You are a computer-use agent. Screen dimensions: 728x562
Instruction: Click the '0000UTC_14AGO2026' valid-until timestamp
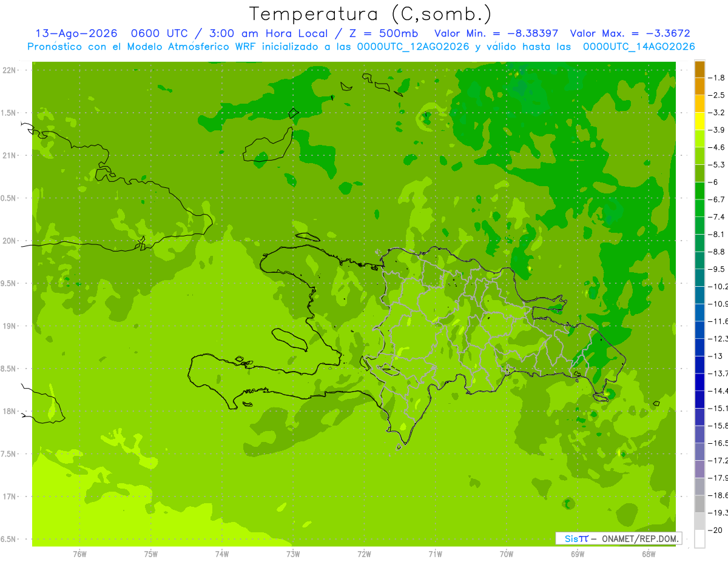pyautogui.click(x=639, y=47)
